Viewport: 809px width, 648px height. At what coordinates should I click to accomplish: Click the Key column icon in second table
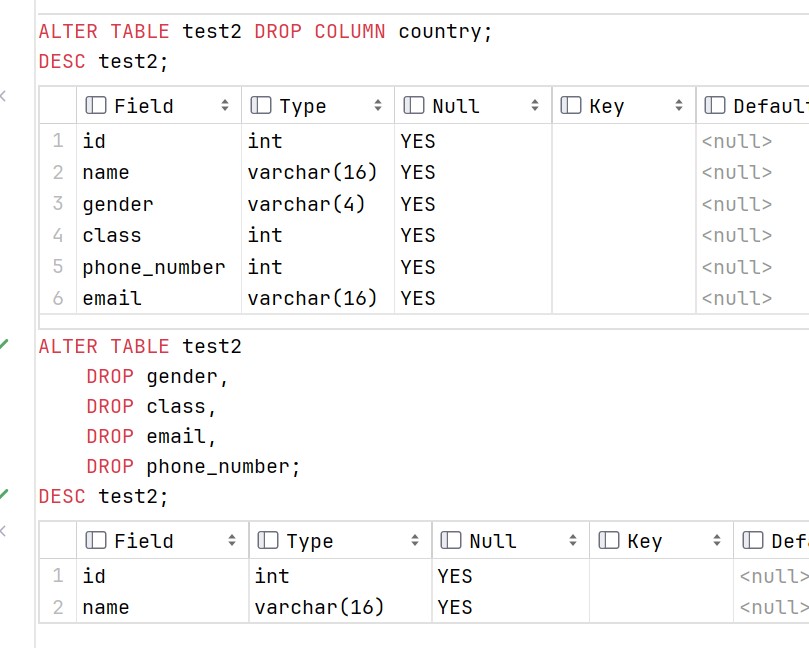608,540
